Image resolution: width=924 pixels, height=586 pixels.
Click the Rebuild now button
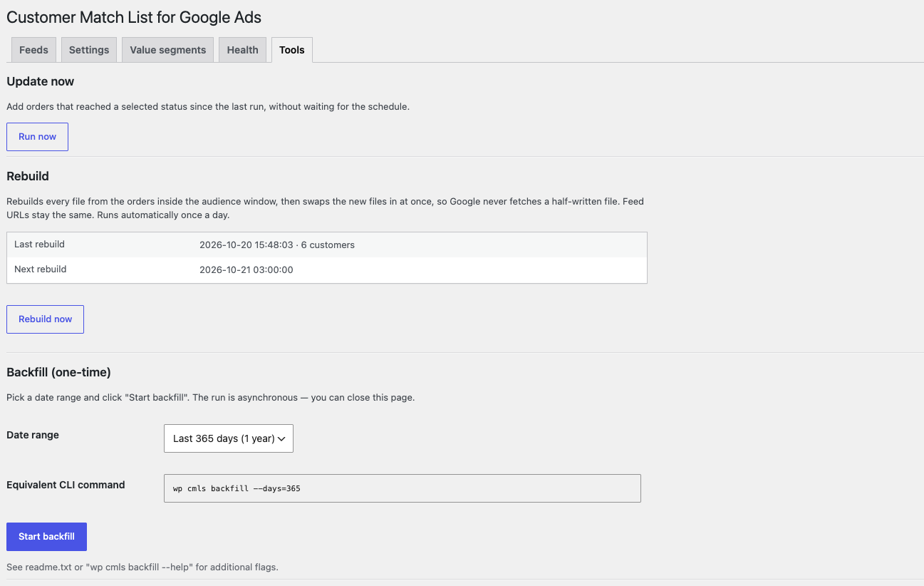[x=45, y=319]
